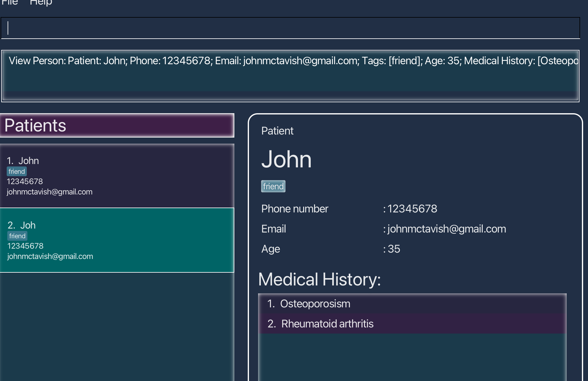Click the Patients panel header

(x=117, y=125)
